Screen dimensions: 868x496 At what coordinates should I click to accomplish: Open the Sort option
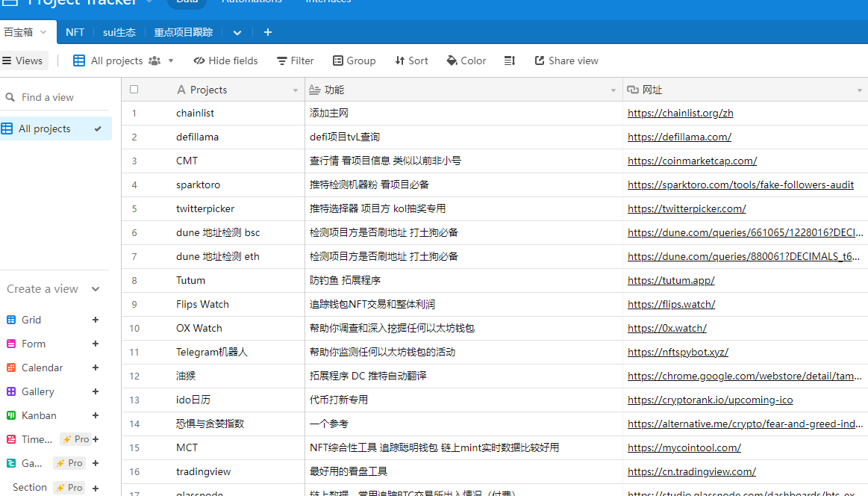coord(411,61)
